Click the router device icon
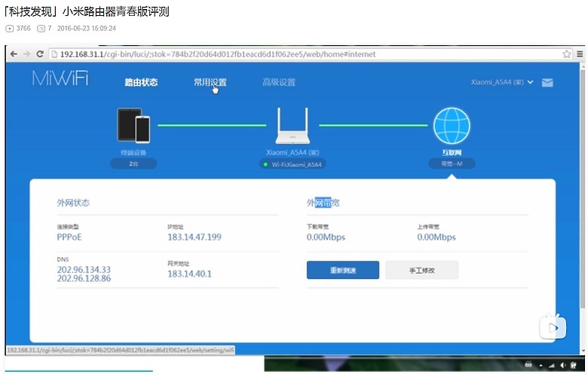Image resolution: width=588 pixels, height=374 pixels. tap(293, 126)
